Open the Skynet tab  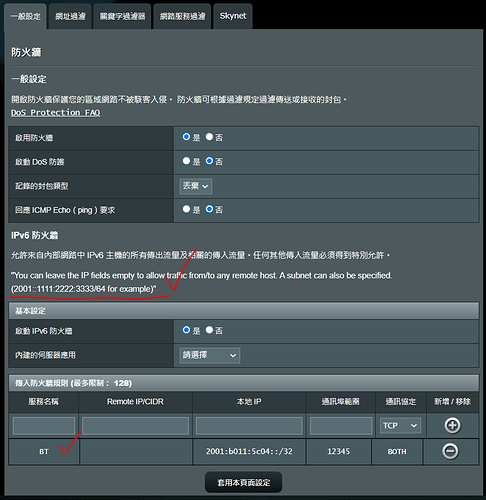(233, 16)
